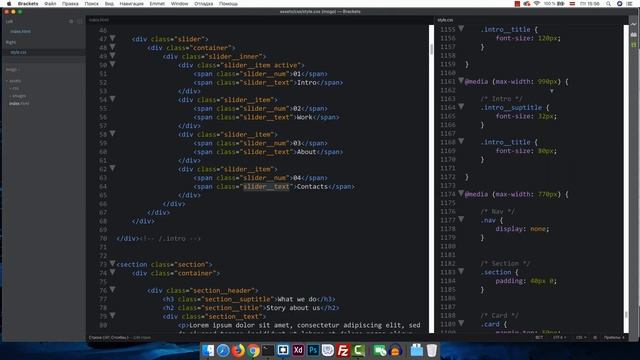Click the green extension icon in right toolbar
Viewport: 640px width, 360px height.
(633, 45)
